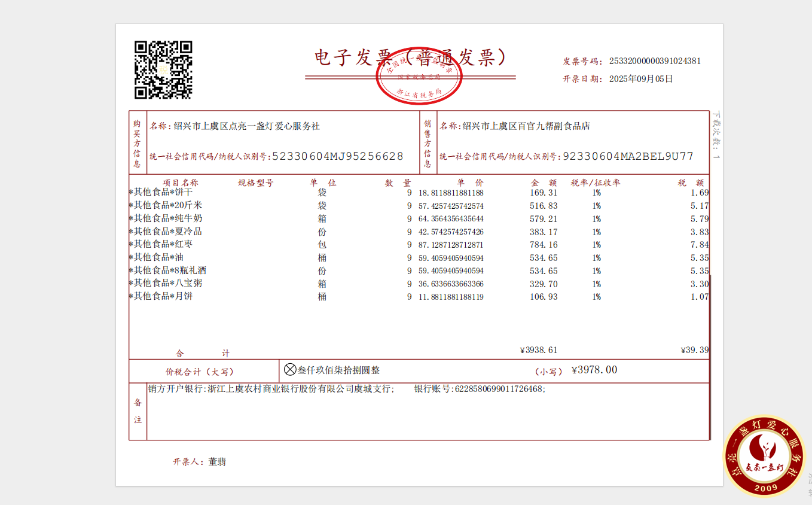Click the QR code on the invoice
Image resolution: width=812 pixels, height=505 pixels.
tap(163, 70)
